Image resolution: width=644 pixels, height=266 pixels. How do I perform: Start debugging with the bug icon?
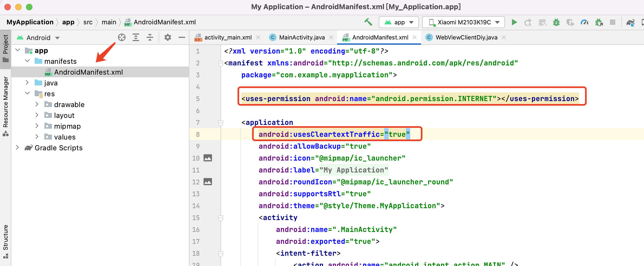point(556,22)
